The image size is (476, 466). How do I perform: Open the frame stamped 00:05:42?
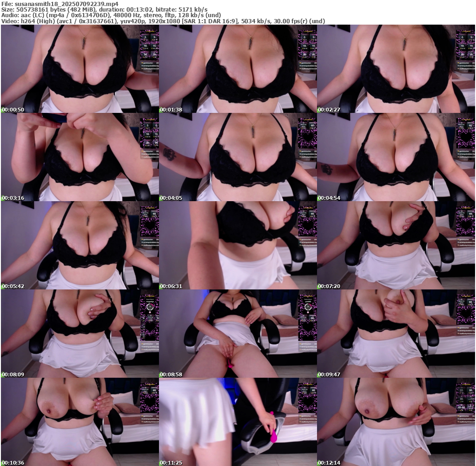click(80, 245)
